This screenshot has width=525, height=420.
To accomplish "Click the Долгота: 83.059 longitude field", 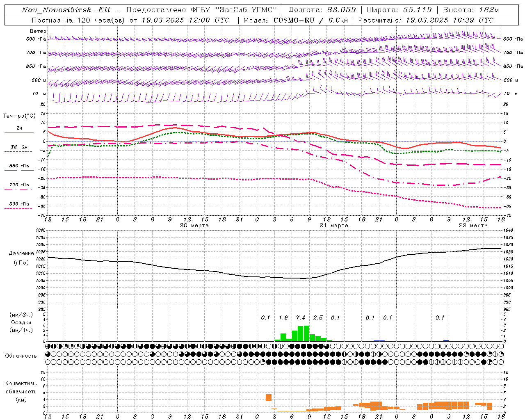I will (322, 10).
